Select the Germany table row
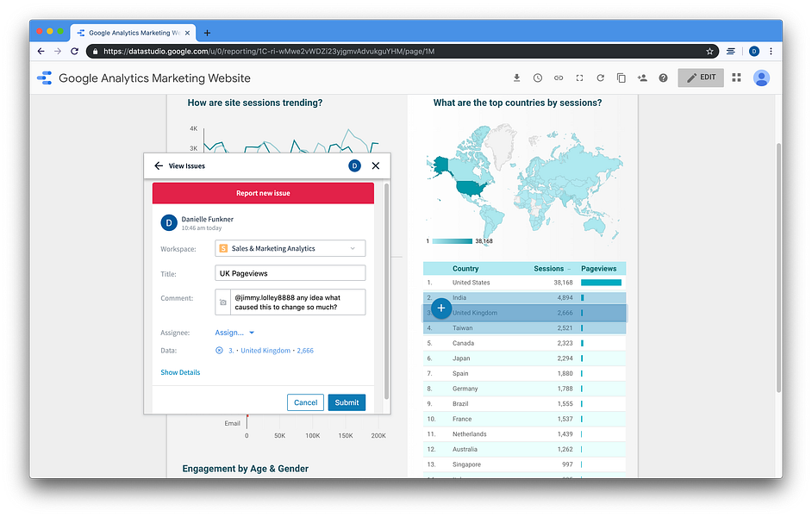The image size is (812, 517). (x=525, y=389)
